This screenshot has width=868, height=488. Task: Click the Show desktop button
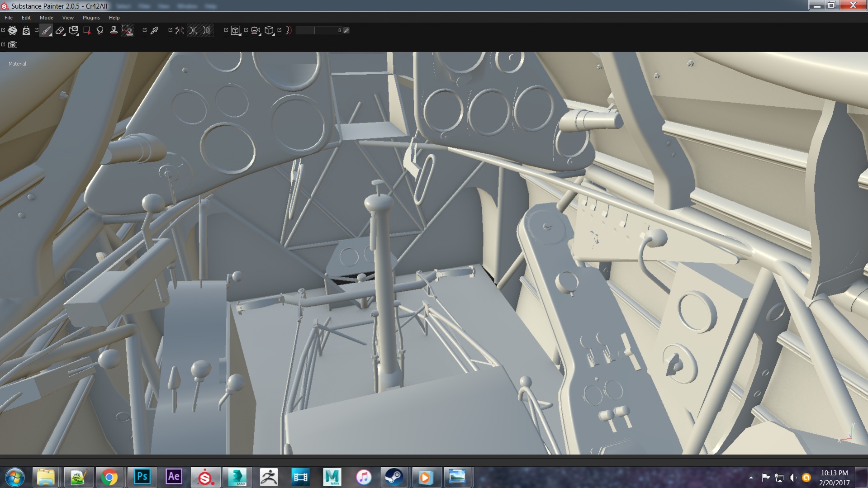[861, 478]
